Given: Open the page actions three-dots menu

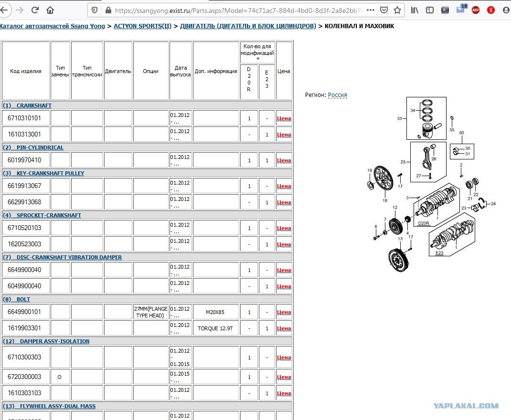Looking at the screenshot, I should [x=370, y=10].
